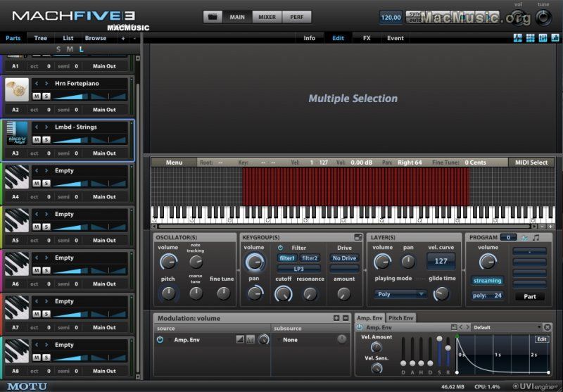Go to previous Amp. Env preset
The height and width of the screenshot is (392, 563).
point(461,327)
